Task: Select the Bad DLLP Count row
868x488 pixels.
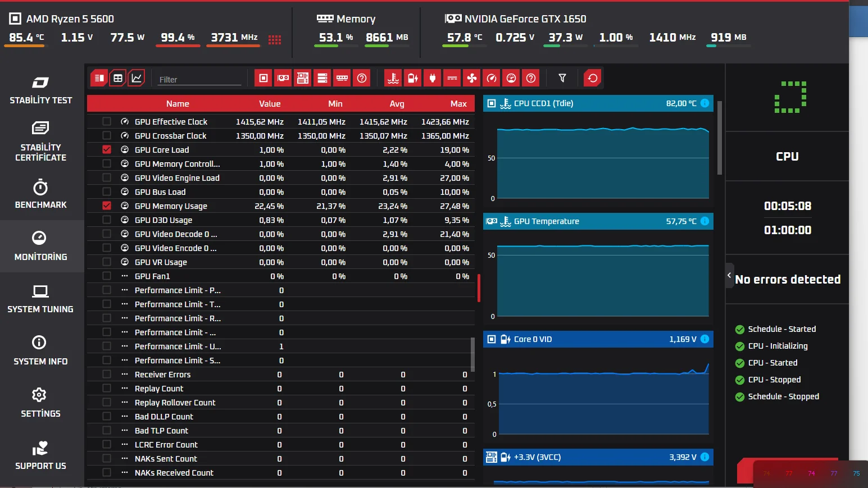Action: (281, 416)
